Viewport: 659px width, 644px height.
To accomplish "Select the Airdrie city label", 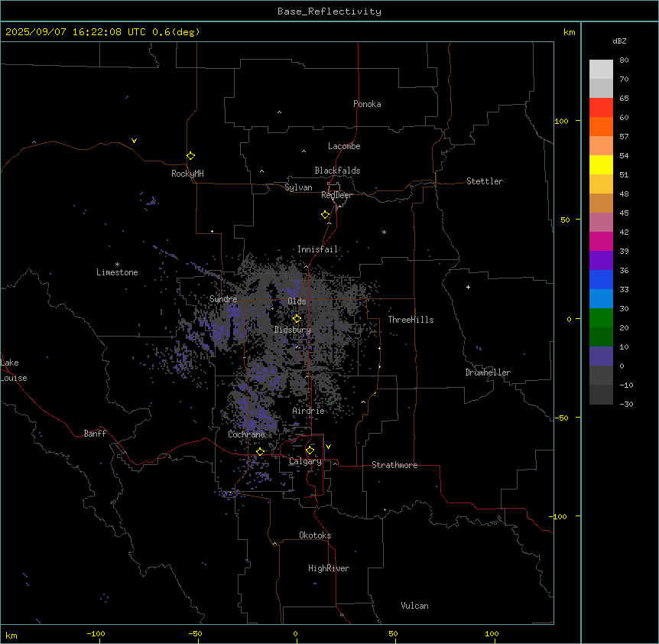I will coord(308,411).
